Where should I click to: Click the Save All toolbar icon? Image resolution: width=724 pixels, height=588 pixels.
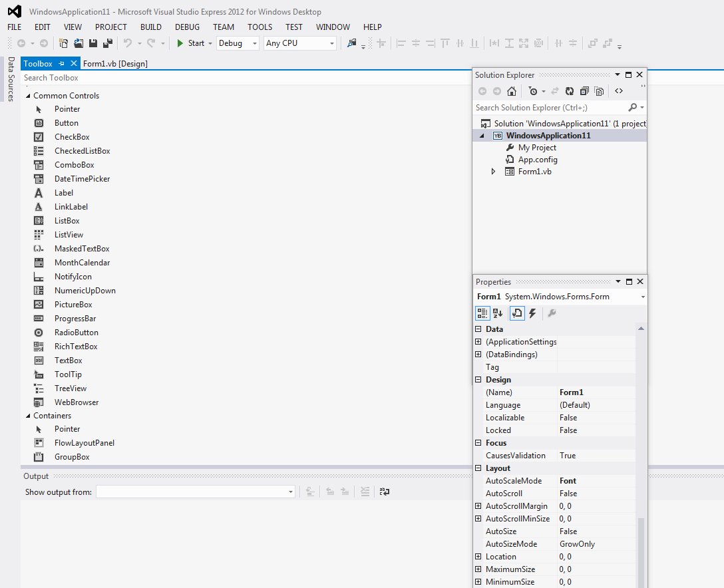[x=108, y=43]
